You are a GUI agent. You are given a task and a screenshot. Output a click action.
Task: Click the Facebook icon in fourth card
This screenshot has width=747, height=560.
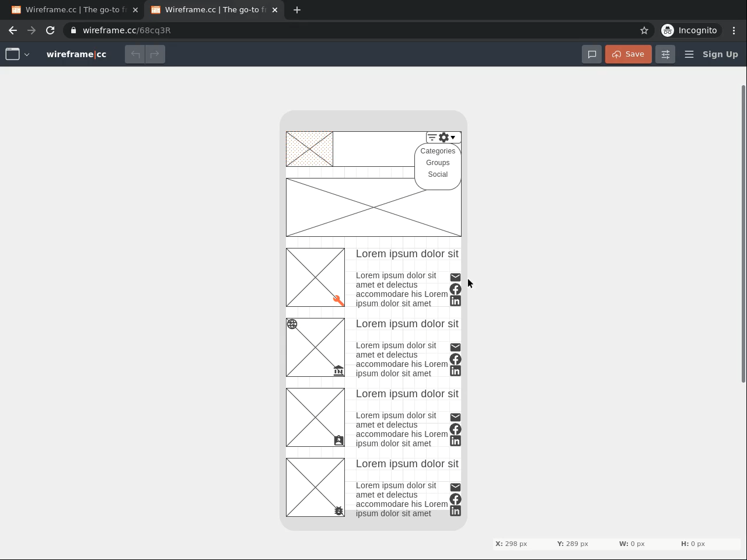455,499
